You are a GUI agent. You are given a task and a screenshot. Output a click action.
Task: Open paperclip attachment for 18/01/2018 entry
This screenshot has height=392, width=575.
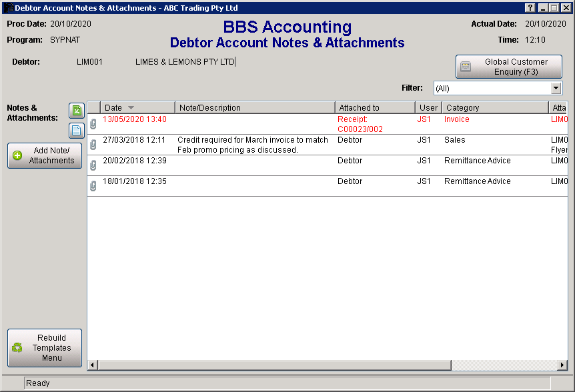93,186
